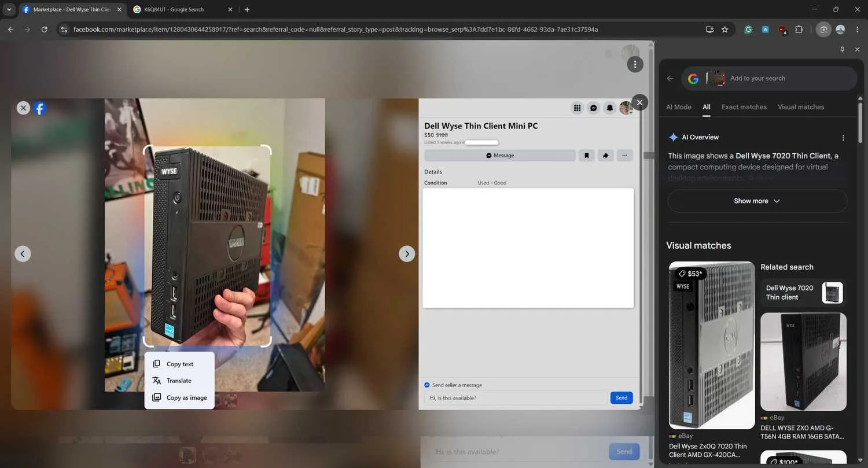Click the selected Dell Wyse image region
868x468 pixels.
[x=207, y=246]
